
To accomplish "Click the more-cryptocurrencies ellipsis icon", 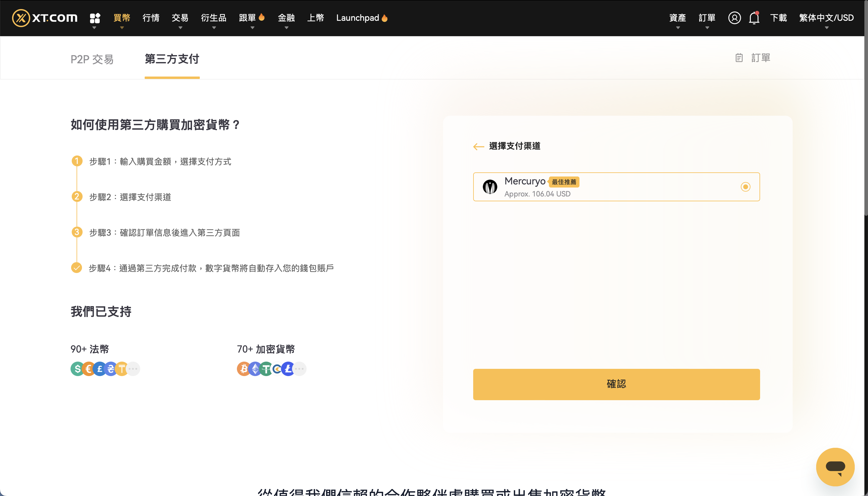I will coord(300,369).
